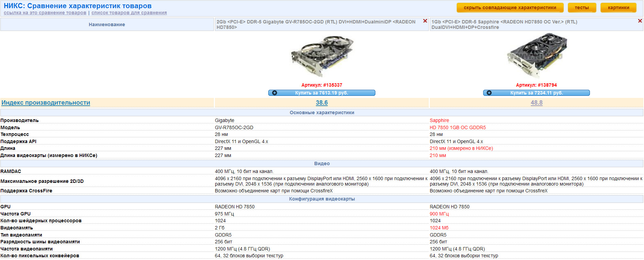This screenshot has height=260, width=644.
Task: Open the 'картинки' button
Action: [618, 7]
